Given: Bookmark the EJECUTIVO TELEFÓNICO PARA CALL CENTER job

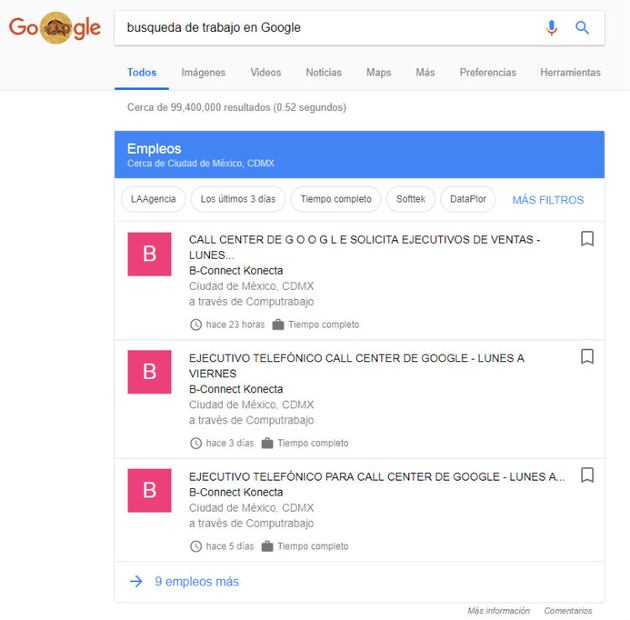Looking at the screenshot, I should [587, 475].
